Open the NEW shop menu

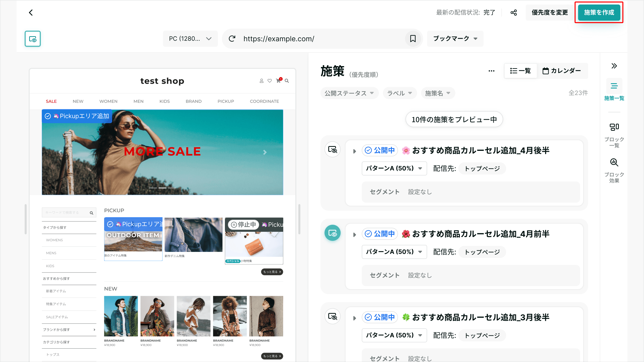coord(78,101)
